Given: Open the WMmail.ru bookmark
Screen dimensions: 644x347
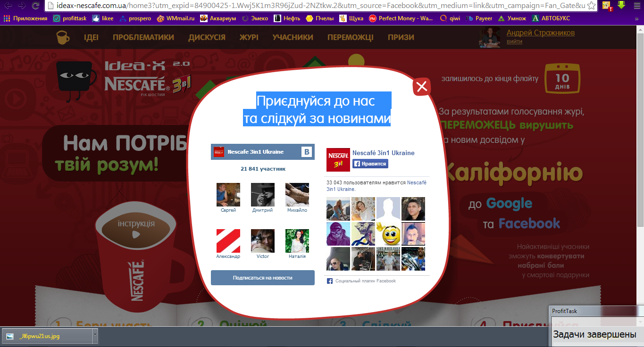Looking at the screenshot, I should point(176,18).
